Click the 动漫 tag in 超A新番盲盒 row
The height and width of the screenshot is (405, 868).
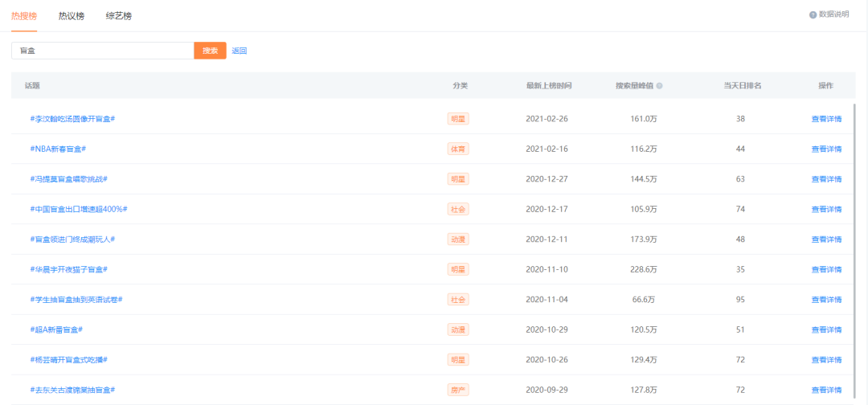(x=458, y=329)
